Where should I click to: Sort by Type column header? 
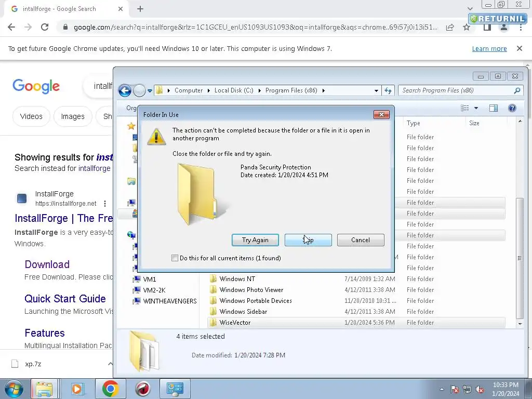point(413,123)
